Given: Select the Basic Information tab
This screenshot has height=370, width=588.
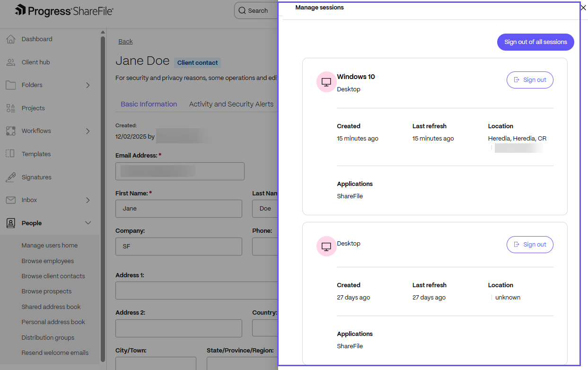Looking at the screenshot, I should pos(149,104).
